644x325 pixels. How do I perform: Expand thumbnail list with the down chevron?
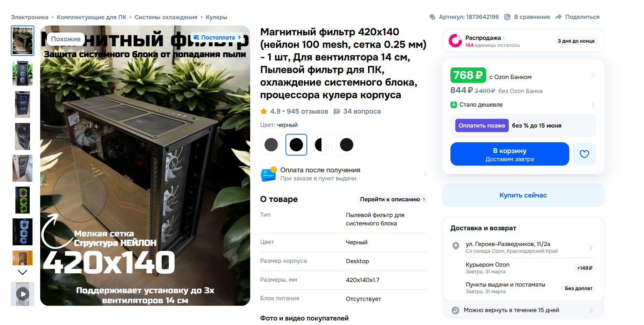pyautogui.click(x=22, y=272)
